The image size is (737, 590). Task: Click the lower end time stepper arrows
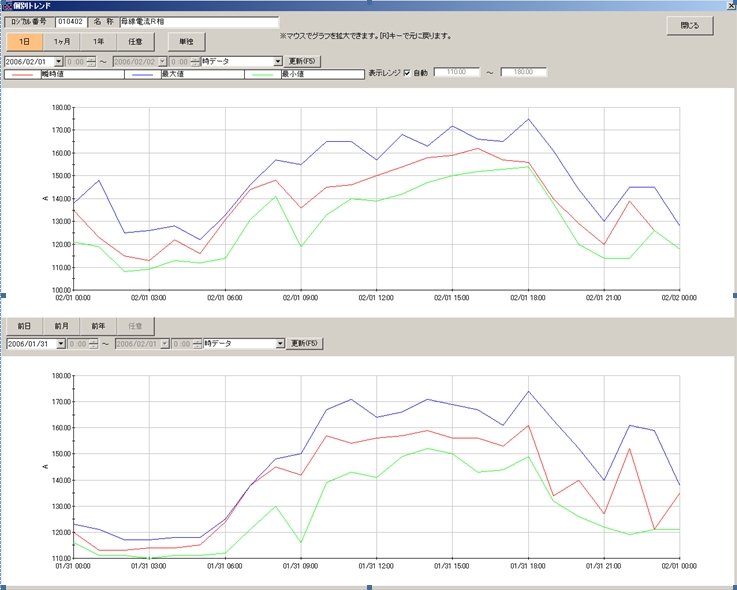point(197,344)
